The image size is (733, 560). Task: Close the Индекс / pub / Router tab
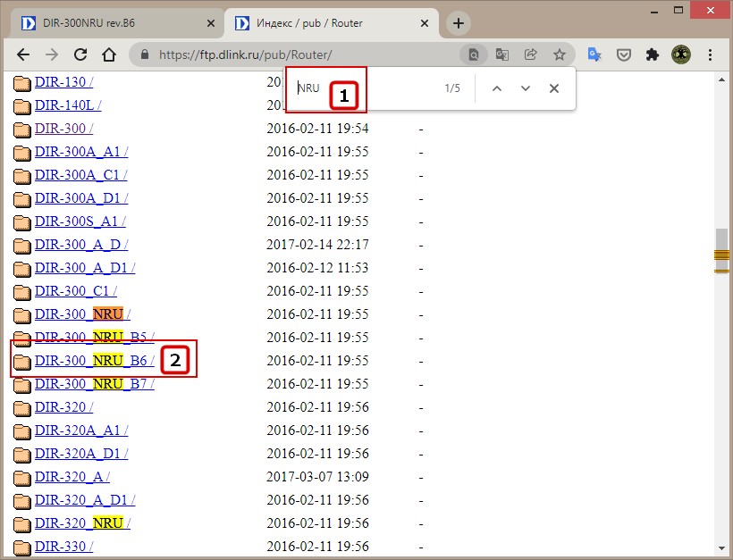point(425,23)
